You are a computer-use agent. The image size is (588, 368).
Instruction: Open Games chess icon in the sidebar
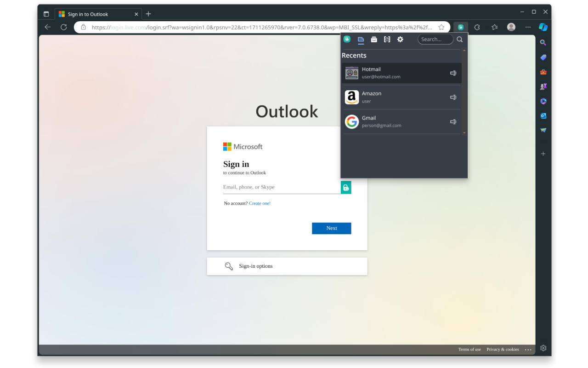click(x=543, y=86)
